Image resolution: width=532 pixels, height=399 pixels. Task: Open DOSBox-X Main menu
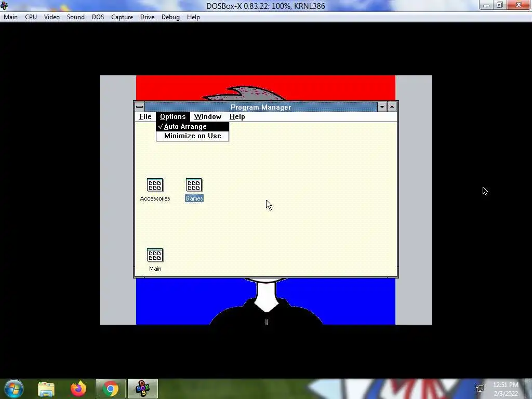[x=10, y=17]
